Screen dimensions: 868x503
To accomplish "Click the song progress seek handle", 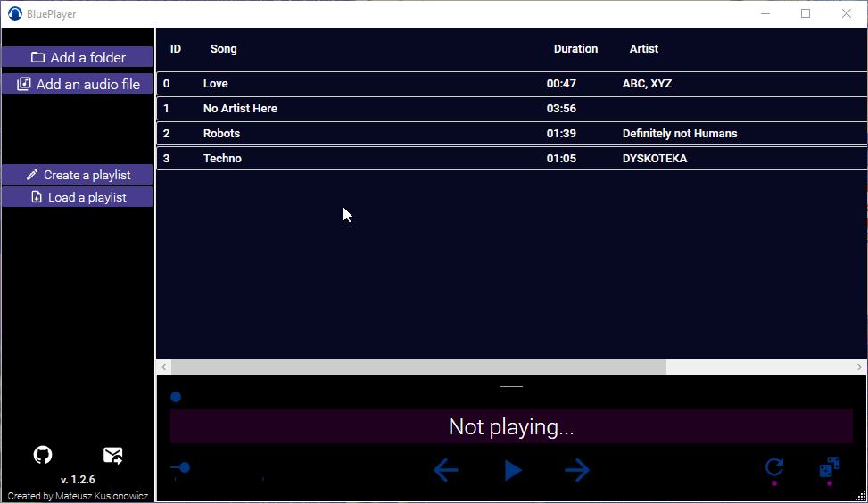I will coord(176,397).
